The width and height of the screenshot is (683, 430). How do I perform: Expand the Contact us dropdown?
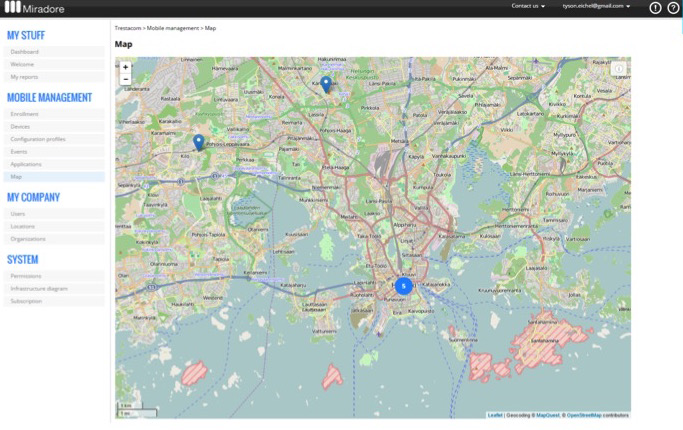coord(528,6)
